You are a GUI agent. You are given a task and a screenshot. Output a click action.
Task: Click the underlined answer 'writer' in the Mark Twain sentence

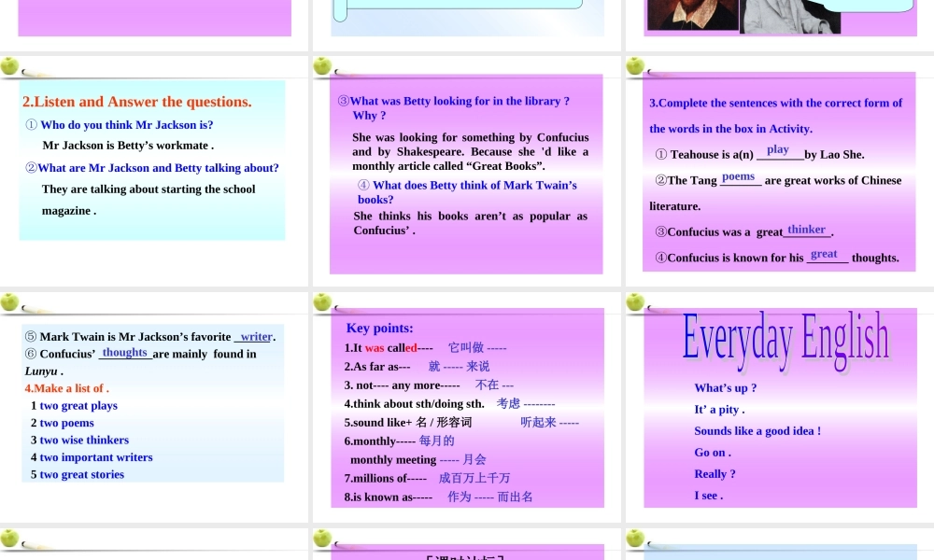[256, 336]
